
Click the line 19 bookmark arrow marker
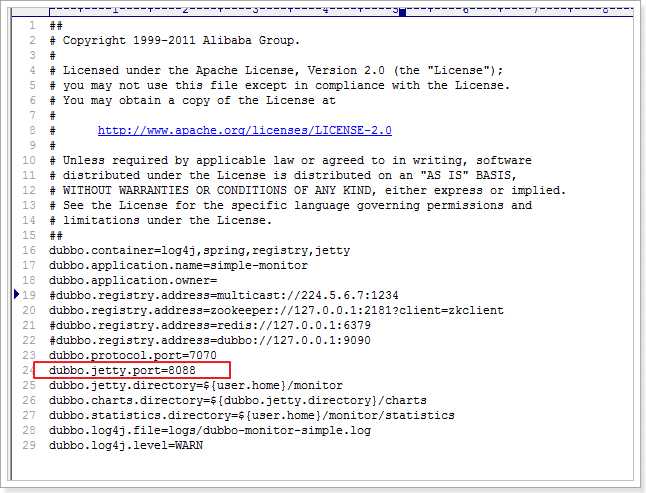(x=16, y=294)
